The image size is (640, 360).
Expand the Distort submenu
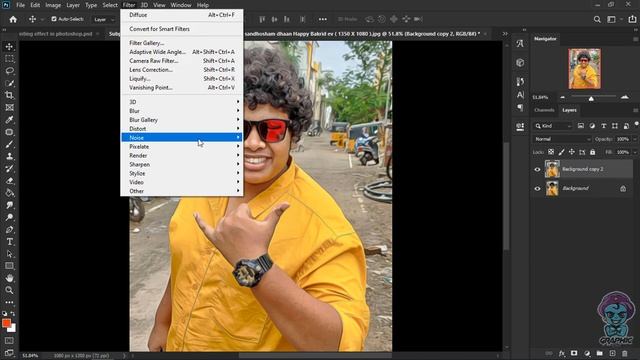point(182,129)
